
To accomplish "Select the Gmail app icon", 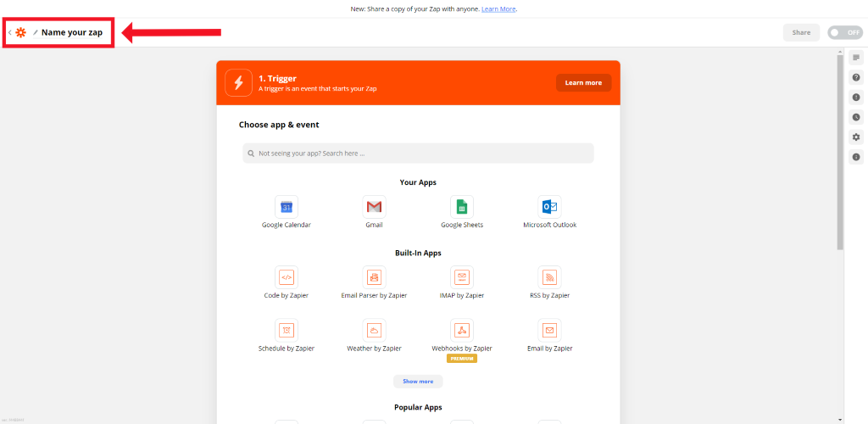I will (x=374, y=207).
